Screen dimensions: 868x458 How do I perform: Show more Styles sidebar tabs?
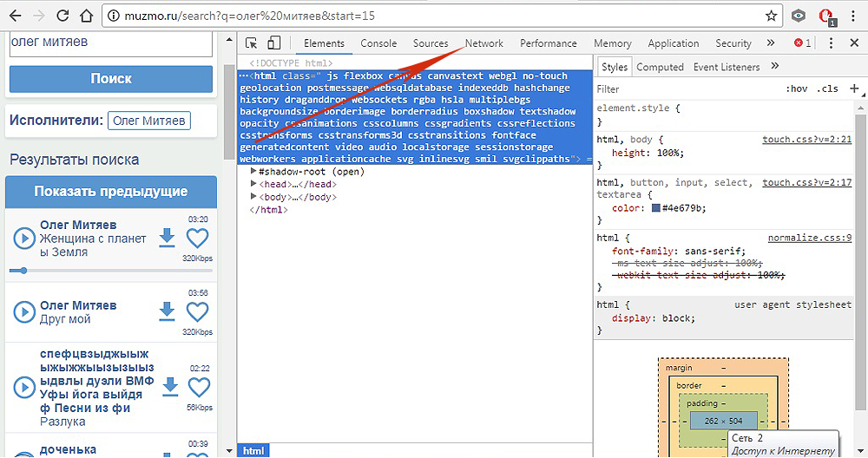point(775,67)
